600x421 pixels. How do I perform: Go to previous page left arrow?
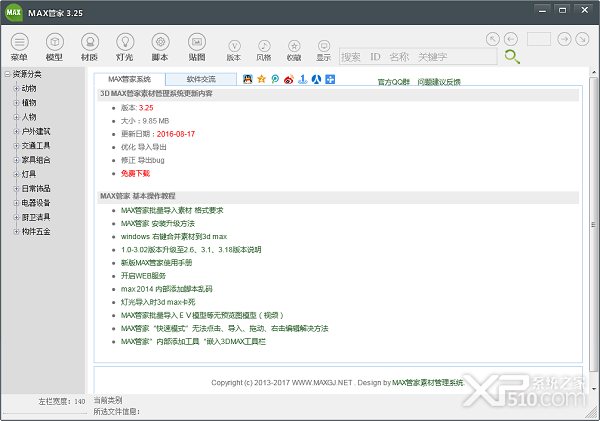tap(511, 39)
